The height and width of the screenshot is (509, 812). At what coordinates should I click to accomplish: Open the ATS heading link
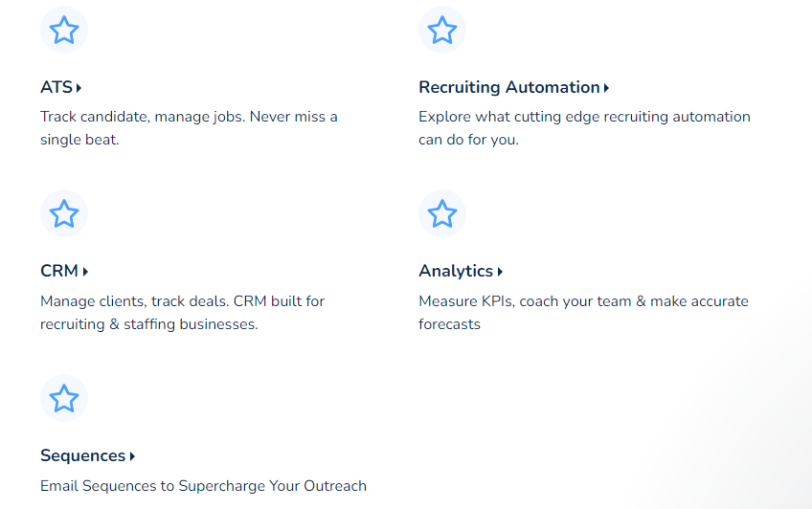(x=56, y=87)
